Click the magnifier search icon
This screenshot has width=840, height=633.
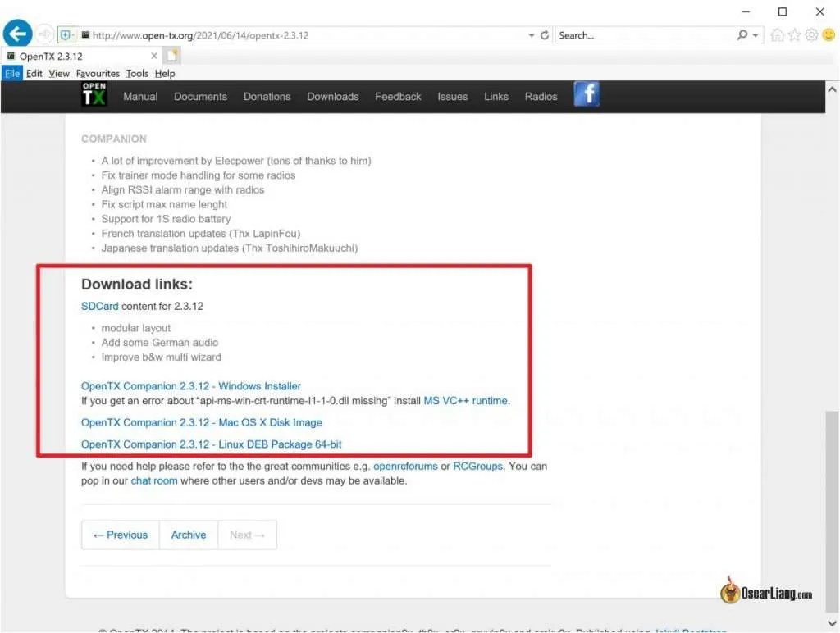pos(742,35)
